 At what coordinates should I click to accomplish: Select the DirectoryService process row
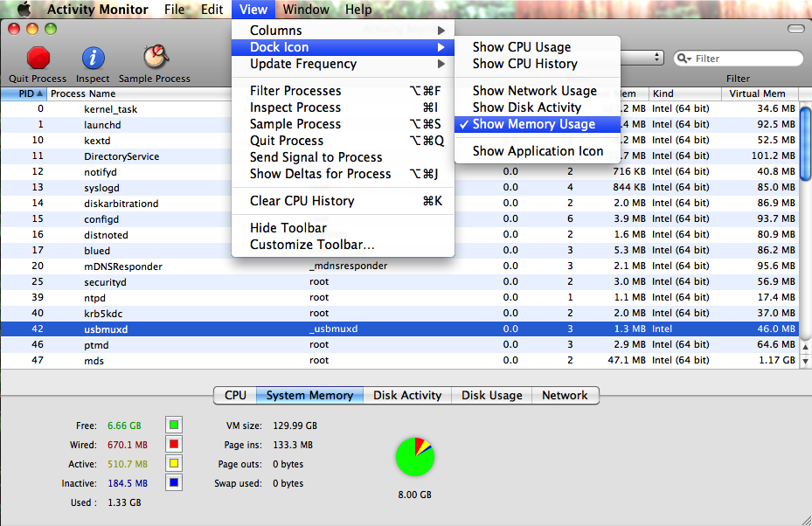click(x=399, y=156)
